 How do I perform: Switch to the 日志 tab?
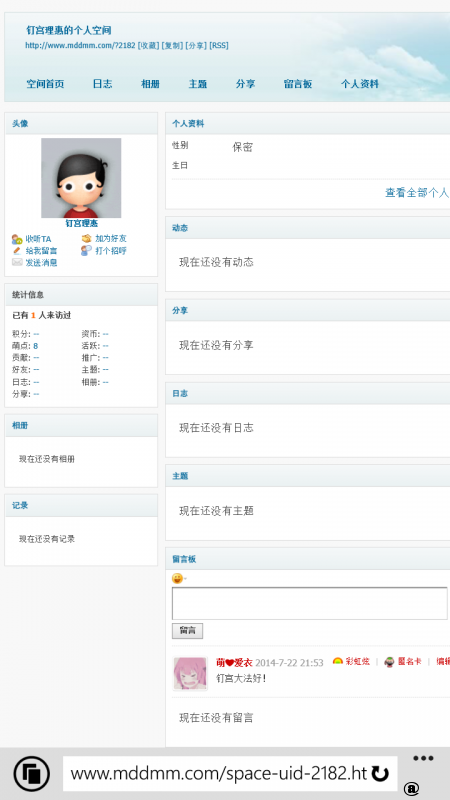[x=103, y=84]
